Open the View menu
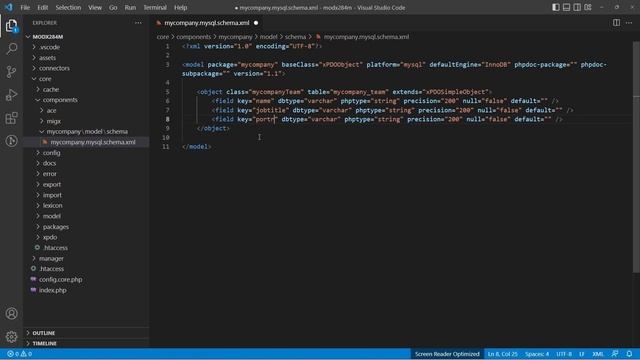The image size is (640, 360). pos(95,7)
